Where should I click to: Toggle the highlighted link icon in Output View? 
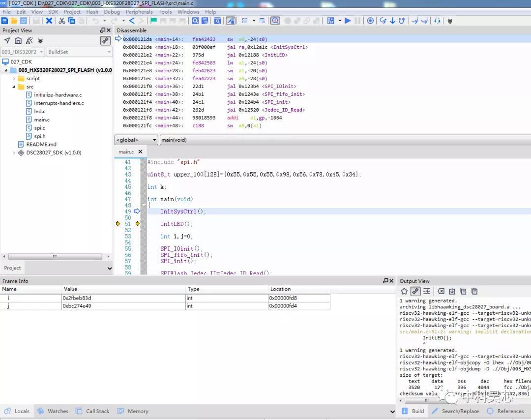415,291
